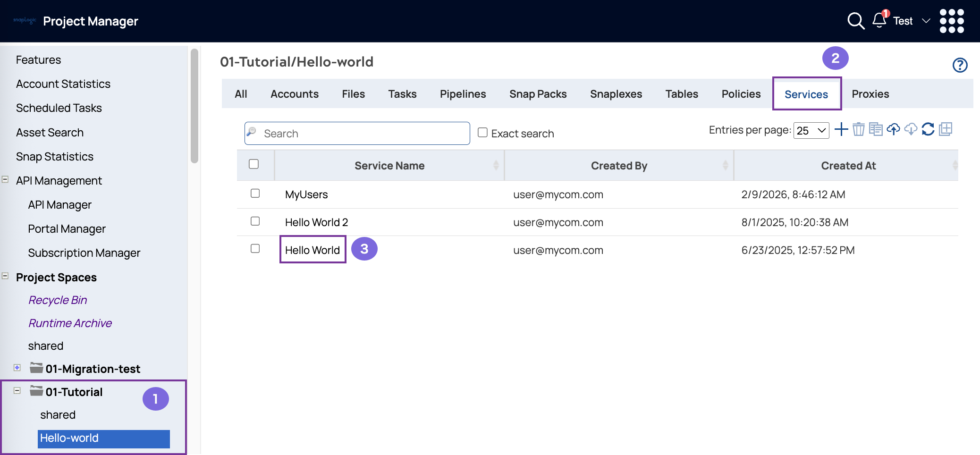Open Snap Statistics
The width and height of the screenshot is (980, 455).
tap(55, 157)
